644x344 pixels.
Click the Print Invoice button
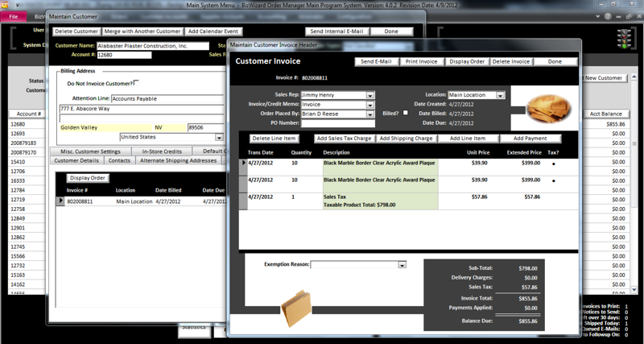click(x=421, y=61)
